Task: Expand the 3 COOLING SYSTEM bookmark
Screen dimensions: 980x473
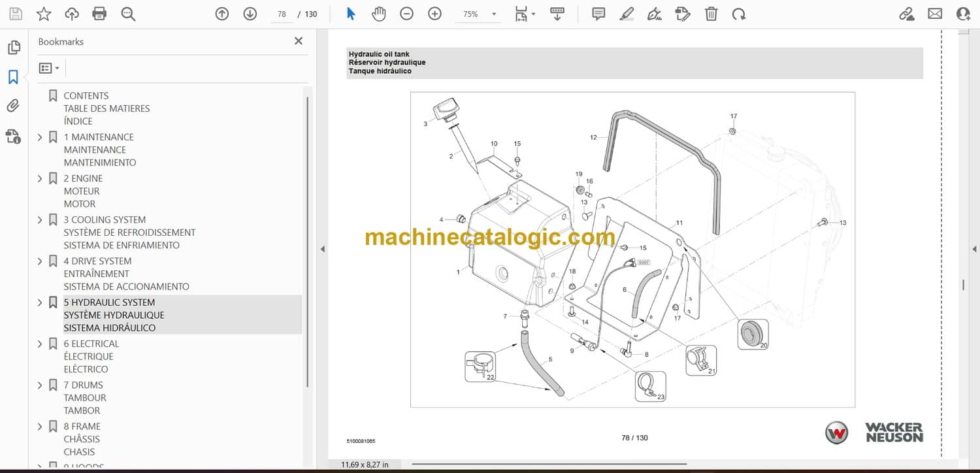Action: pos(40,220)
